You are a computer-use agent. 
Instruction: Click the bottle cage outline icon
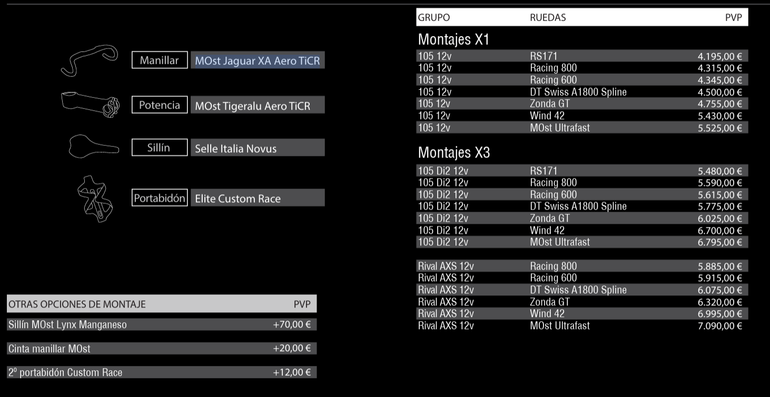(x=95, y=198)
